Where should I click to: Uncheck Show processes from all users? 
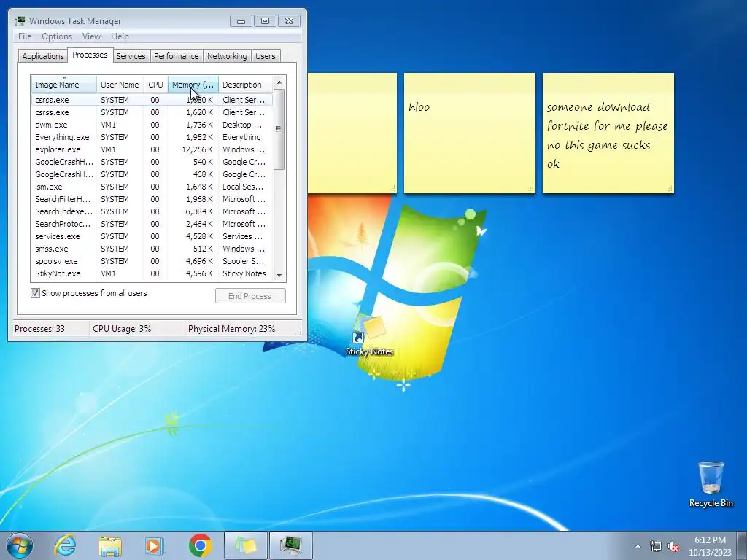coord(35,293)
